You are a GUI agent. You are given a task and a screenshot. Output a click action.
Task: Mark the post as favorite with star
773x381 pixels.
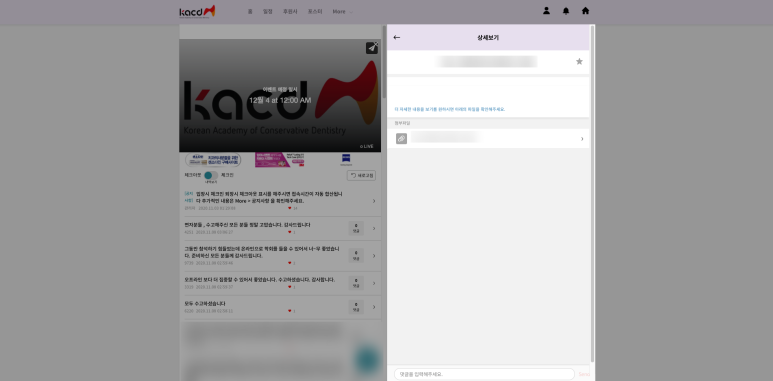579,62
